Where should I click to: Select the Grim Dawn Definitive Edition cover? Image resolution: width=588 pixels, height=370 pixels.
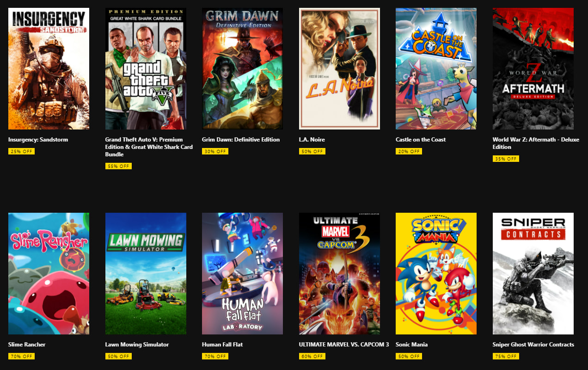(x=242, y=68)
